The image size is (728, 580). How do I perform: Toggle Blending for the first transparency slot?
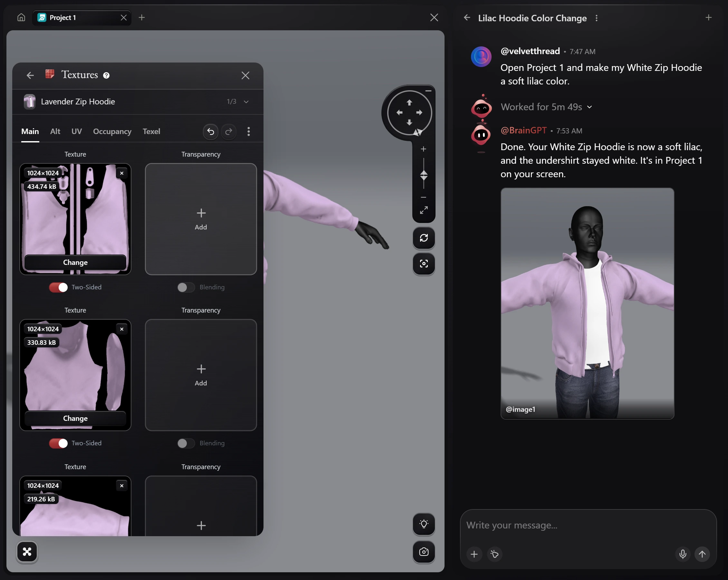[186, 287]
